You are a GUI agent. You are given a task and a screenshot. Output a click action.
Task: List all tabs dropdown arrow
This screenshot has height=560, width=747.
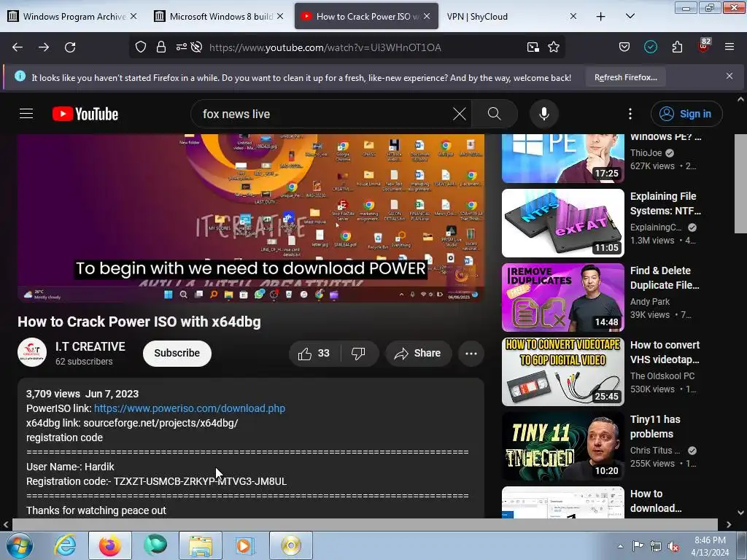tap(630, 17)
